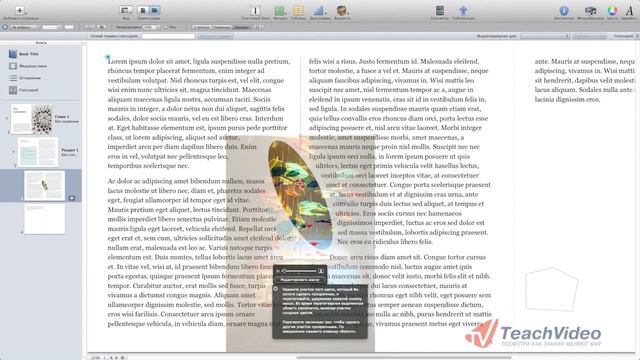Viewport: 640px width, 360px height.
Task: Select Book Title in sidebar
Action: click(x=29, y=54)
